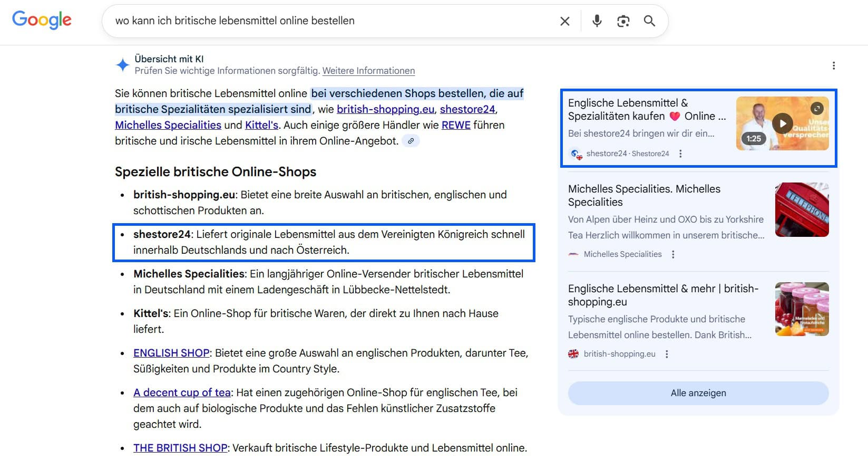868x460 pixels.
Task: Open the REWE link
Action: [456, 125]
